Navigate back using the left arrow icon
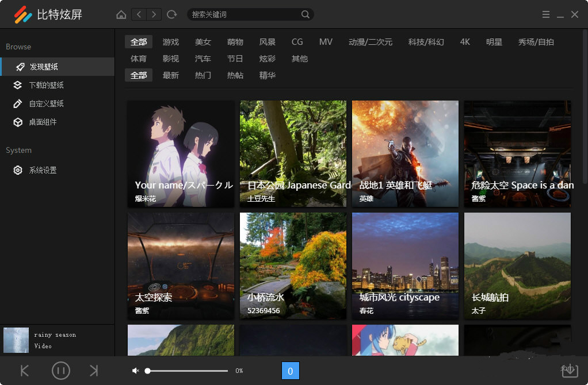Image resolution: width=588 pixels, height=385 pixels. [x=138, y=14]
